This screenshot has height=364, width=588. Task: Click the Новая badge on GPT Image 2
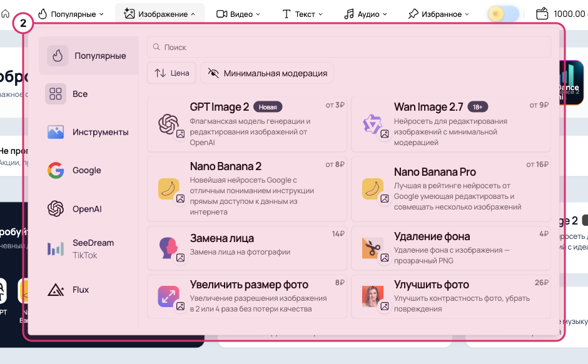(x=268, y=107)
